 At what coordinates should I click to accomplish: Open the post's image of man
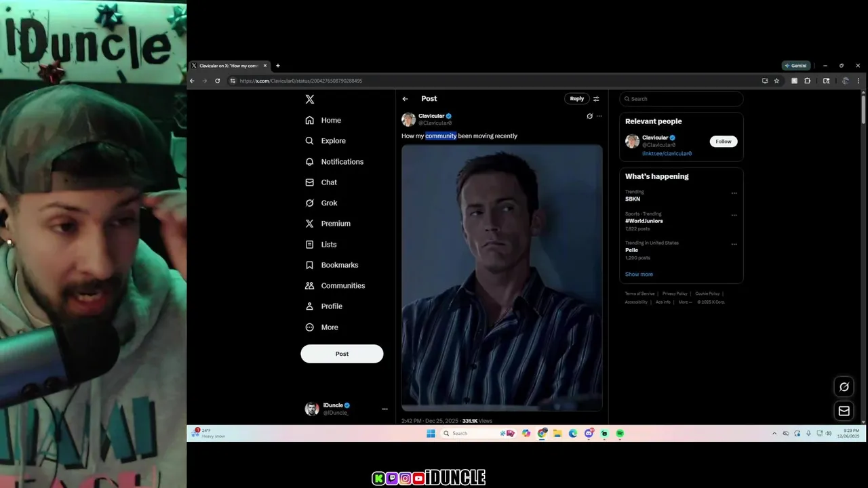click(502, 277)
